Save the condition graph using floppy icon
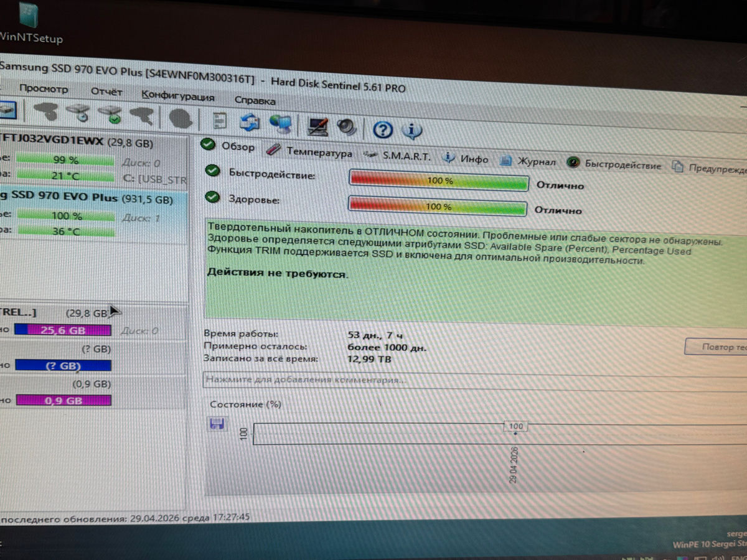 tap(217, 424)
